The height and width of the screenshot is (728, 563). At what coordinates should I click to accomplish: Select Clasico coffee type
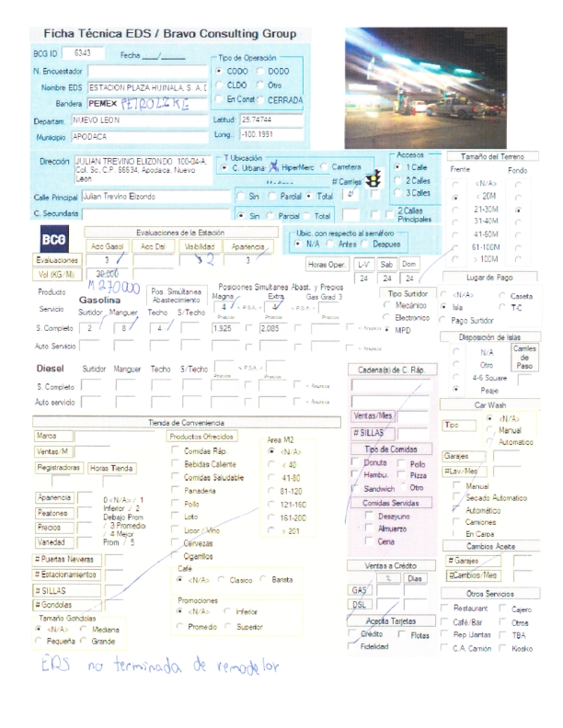pos(221,579)
